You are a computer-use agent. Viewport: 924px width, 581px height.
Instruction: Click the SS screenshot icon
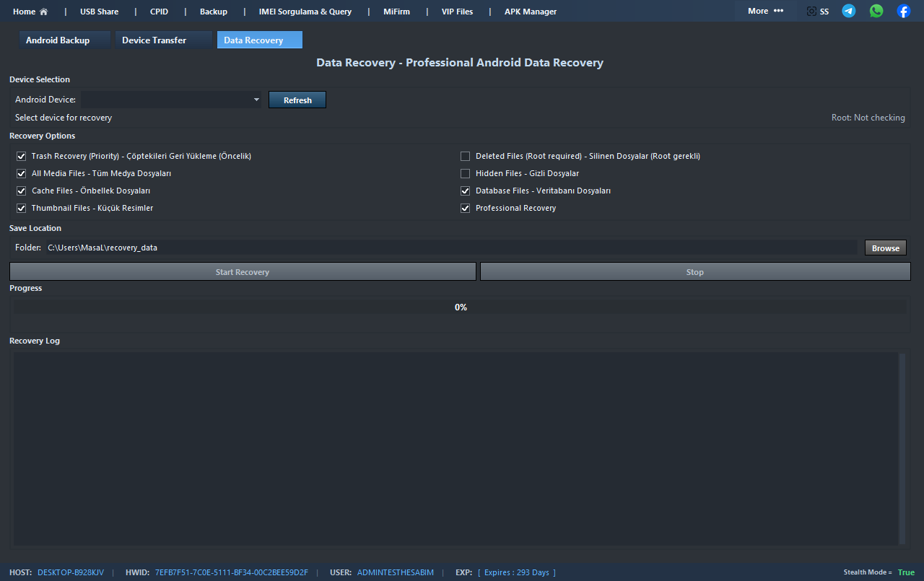[812, 12]
